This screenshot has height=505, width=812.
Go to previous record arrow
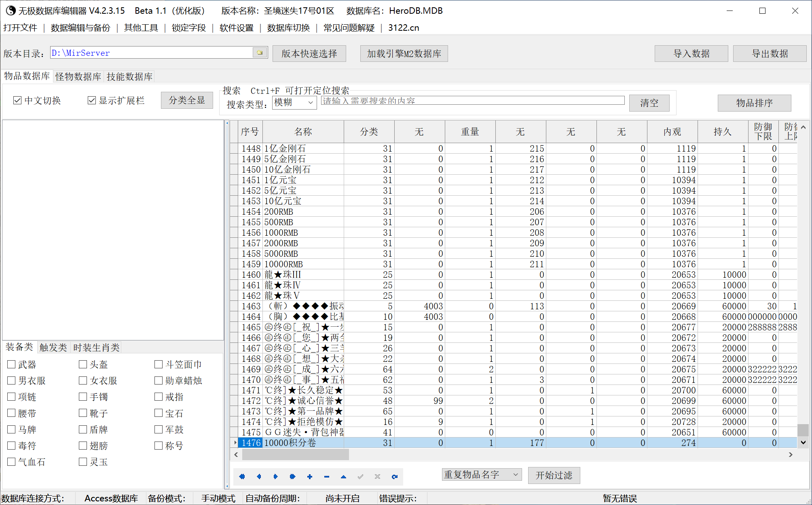[x=259, y=477]
